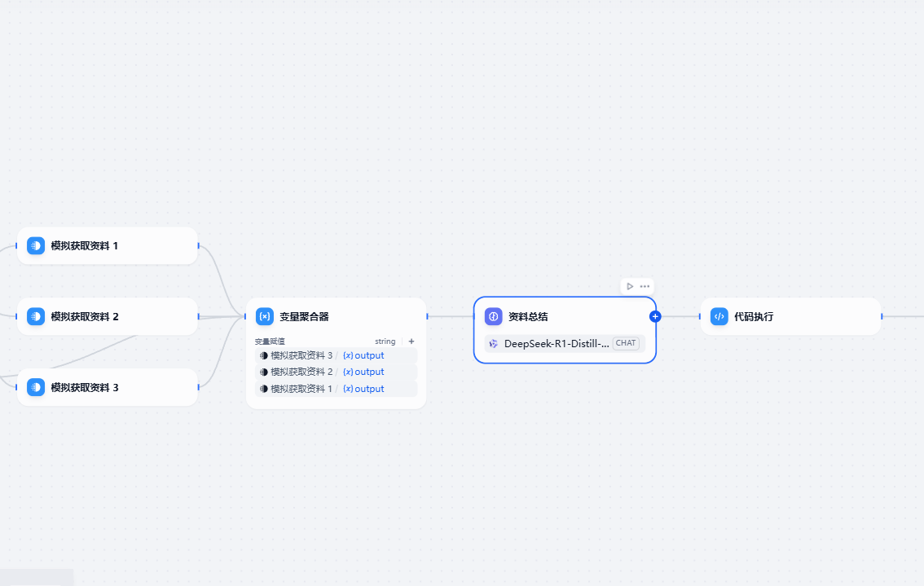Click the DeepSeek-R1-Distill model label
This screenshot has width=924, height=586.
coord(556,343)
